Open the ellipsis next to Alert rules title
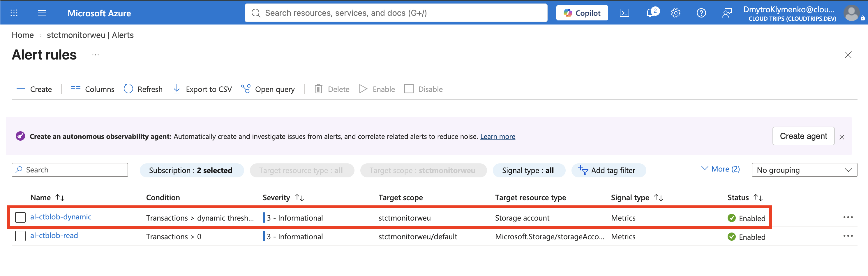Screen dimensions: 868x276 (x=95, y=55)
